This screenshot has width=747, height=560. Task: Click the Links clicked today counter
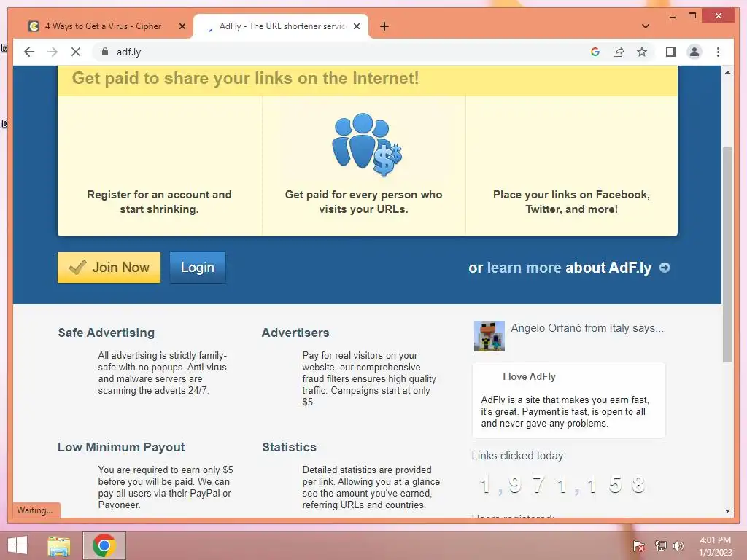coord(562,485)
